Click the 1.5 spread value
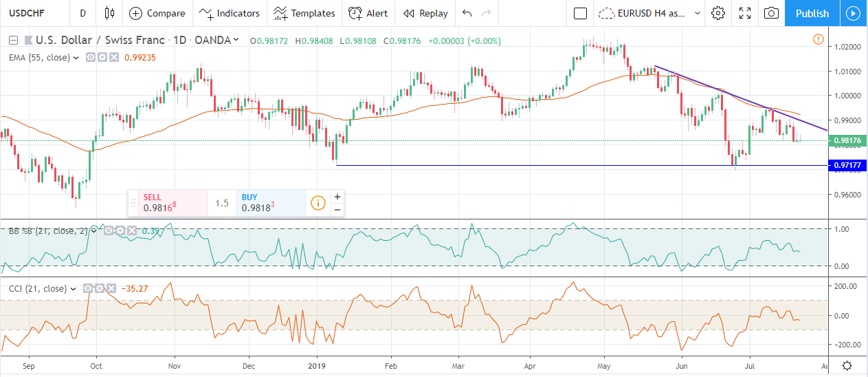868x377 pixels. click(x=221, y=203)
